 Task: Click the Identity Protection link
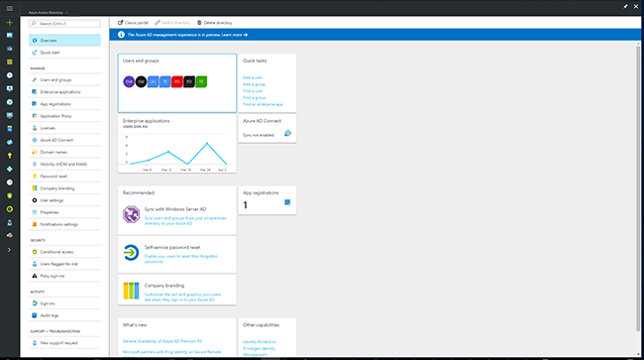pos(260,342)
